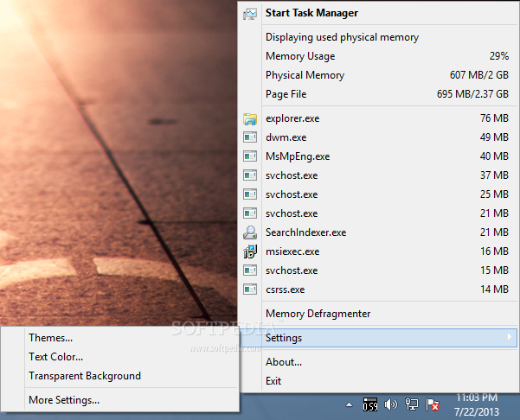Open the taskbar clock showing 11:03 PM
The width and height of the screenshot is (520, 420).
(x=477, y=398)
